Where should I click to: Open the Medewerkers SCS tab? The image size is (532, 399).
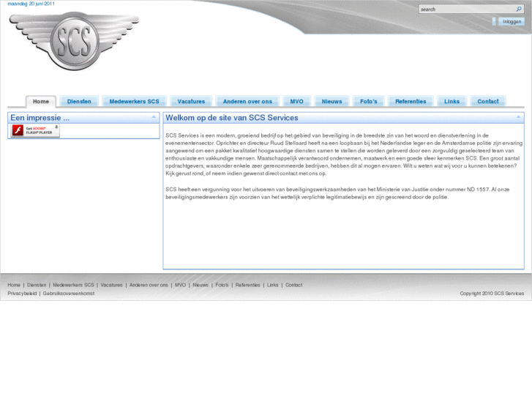tap(134, 101)
